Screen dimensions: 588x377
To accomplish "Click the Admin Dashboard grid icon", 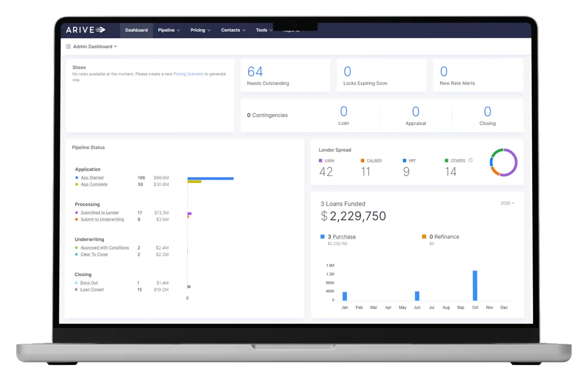I will [69, 47].
